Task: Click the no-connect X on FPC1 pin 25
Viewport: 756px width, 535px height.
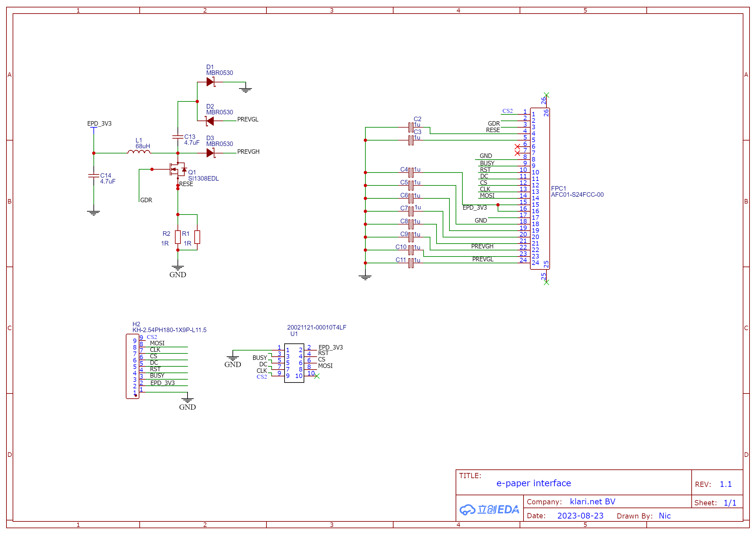Action: click(546, 283)
